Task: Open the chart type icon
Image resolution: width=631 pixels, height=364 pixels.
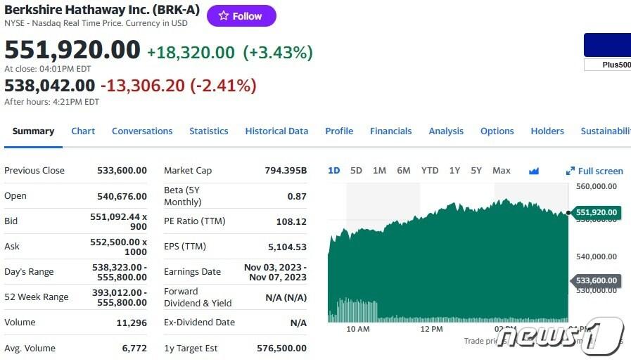Action: tap(533, 171)
